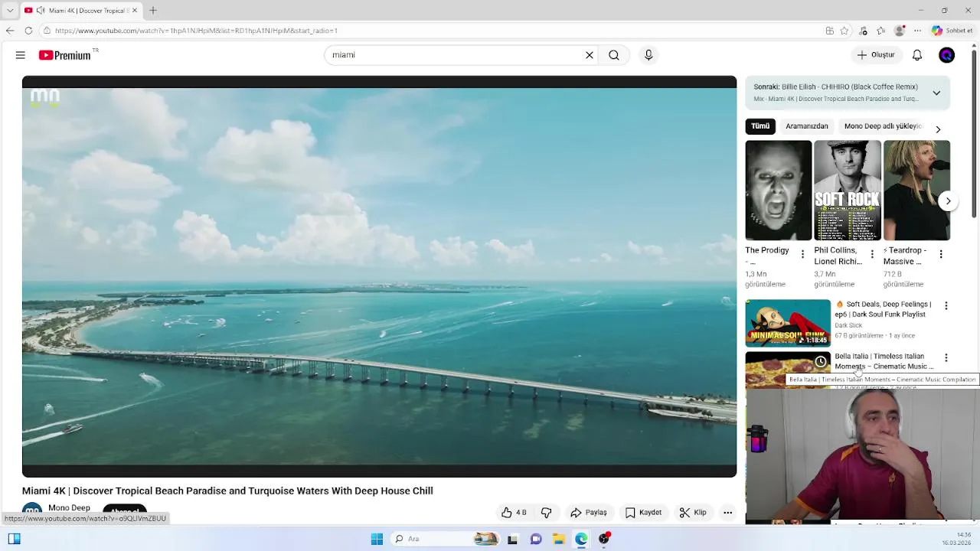
Task: Open YouTube notifications bell
Action: 917,55
